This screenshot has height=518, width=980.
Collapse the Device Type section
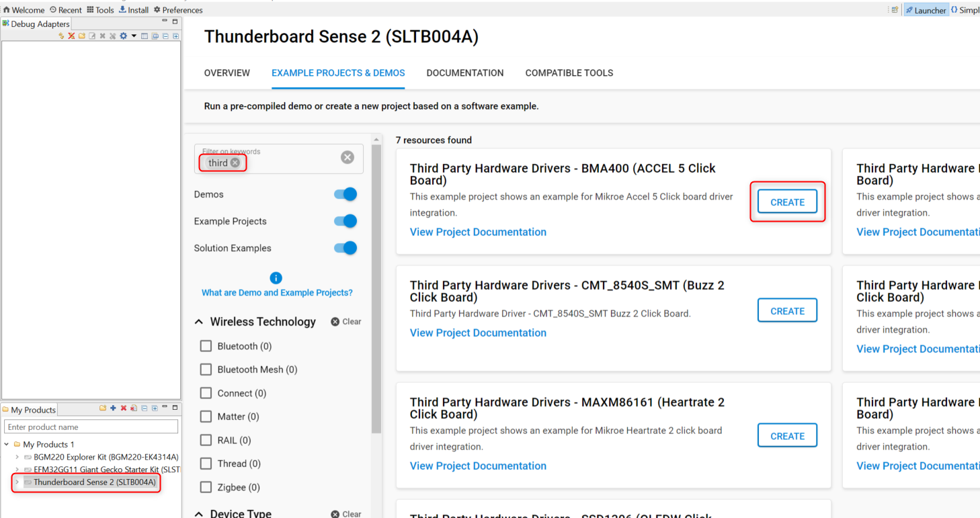[x=199, y=514]
